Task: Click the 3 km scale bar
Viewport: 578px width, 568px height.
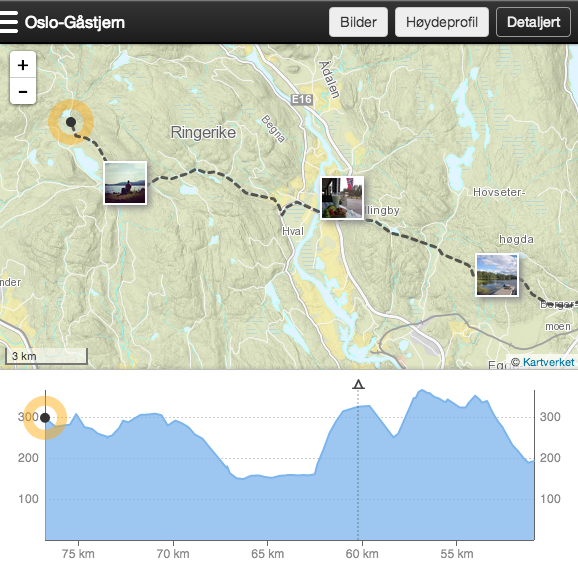Action: (x=46, y=356)
